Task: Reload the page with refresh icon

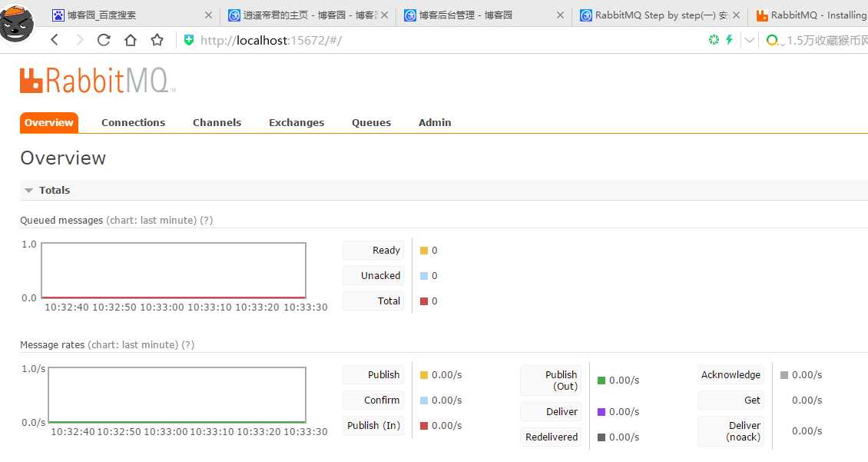Action: tap(104, 40)
